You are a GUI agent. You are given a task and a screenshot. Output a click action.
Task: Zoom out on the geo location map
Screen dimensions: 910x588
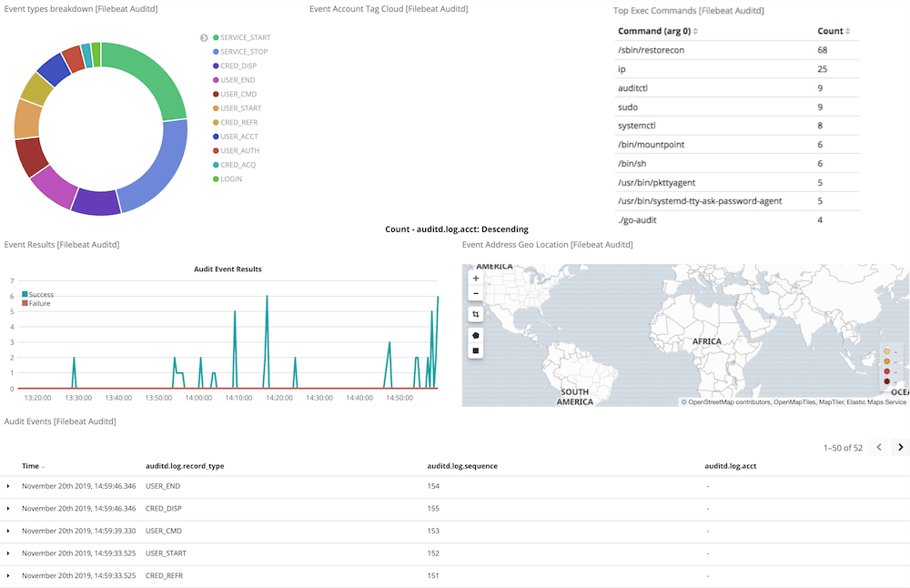pyautogui.click(x=475, y=293)
